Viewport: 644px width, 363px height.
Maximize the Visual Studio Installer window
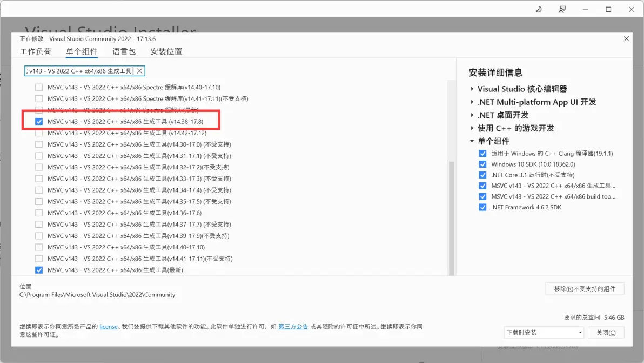(608, 9)
